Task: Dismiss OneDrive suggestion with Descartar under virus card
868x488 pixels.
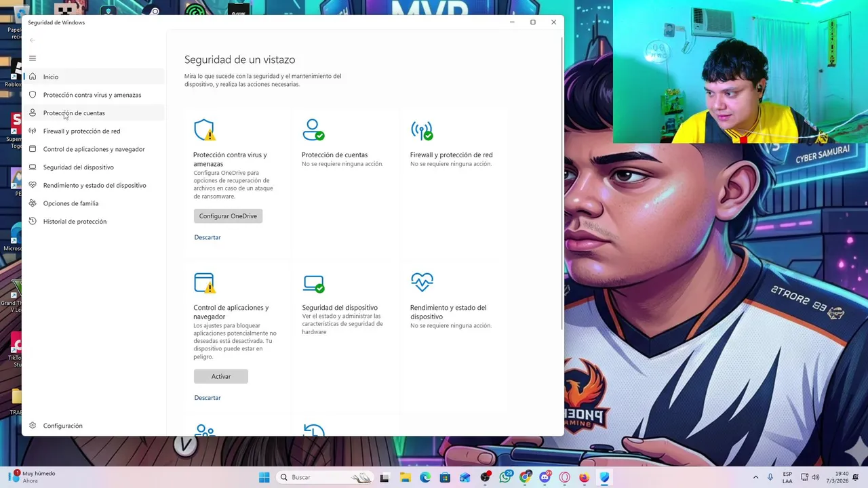Action: 208,237
